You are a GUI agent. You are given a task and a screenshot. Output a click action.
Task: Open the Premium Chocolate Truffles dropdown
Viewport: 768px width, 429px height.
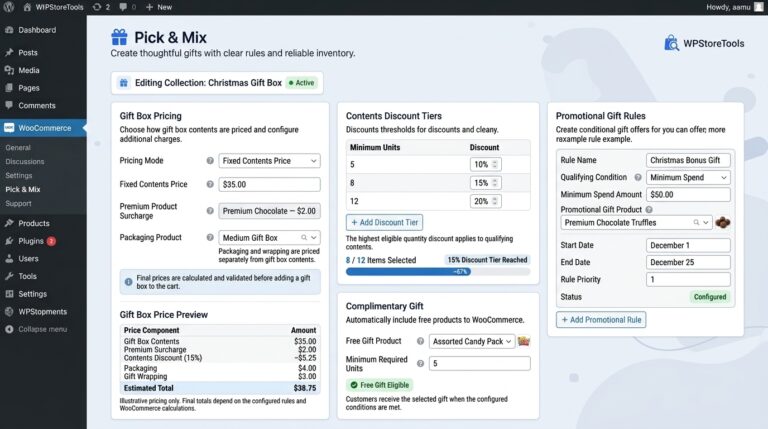636,222
